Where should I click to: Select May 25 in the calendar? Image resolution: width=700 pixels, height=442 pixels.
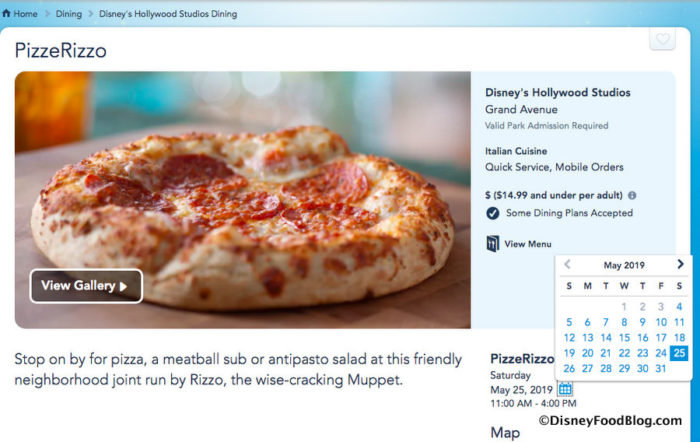(679, 352)
